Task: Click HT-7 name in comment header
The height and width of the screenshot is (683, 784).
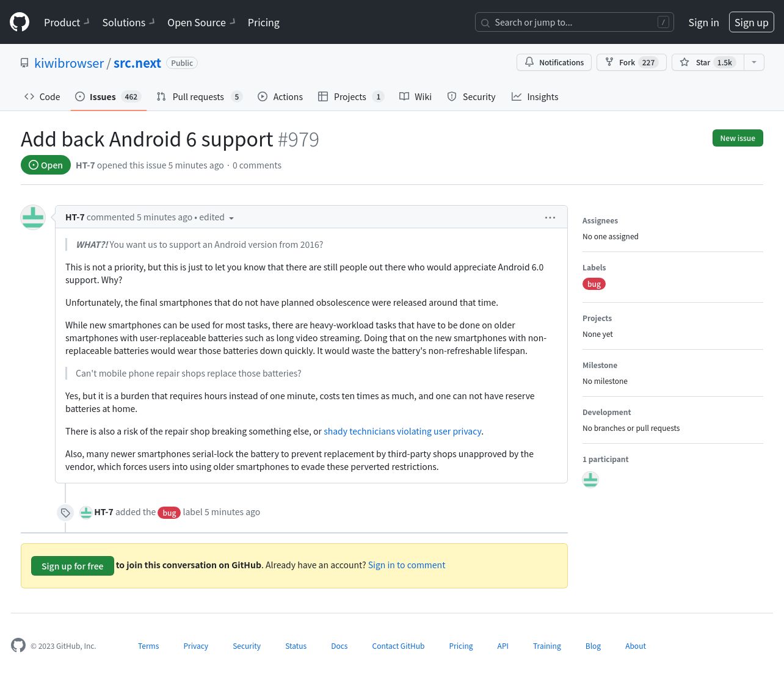Action: coord(75,217)
